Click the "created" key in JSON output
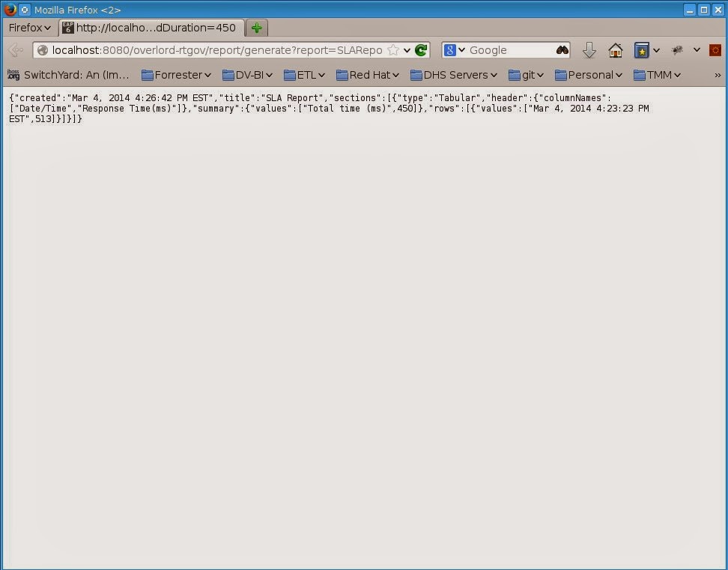The image size is (728, 570). [38, 98]
